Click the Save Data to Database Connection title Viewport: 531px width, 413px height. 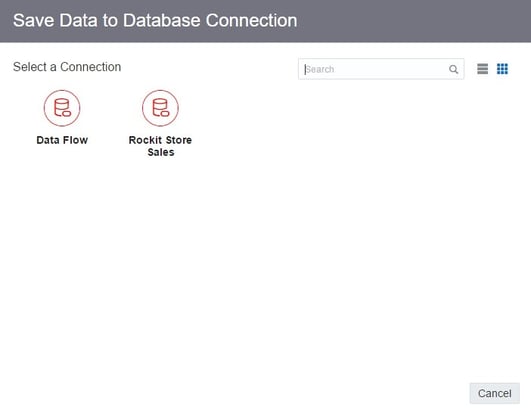pyautogui.click(x=155, y=20)
